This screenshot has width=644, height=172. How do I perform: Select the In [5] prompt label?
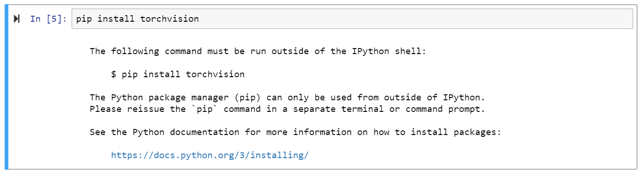point(49,19)
